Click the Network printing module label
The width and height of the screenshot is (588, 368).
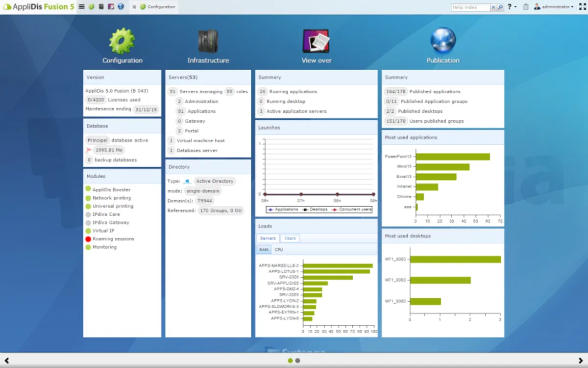pos(112,198)
